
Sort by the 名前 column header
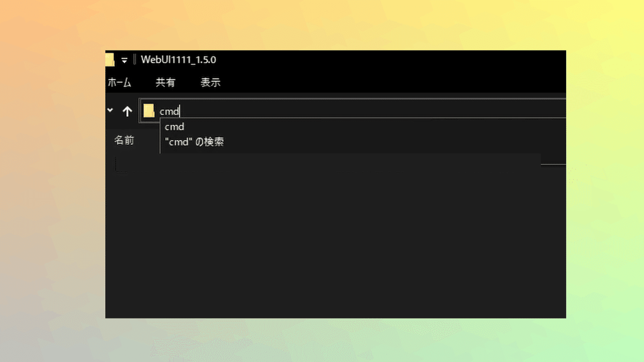(124, 141)
